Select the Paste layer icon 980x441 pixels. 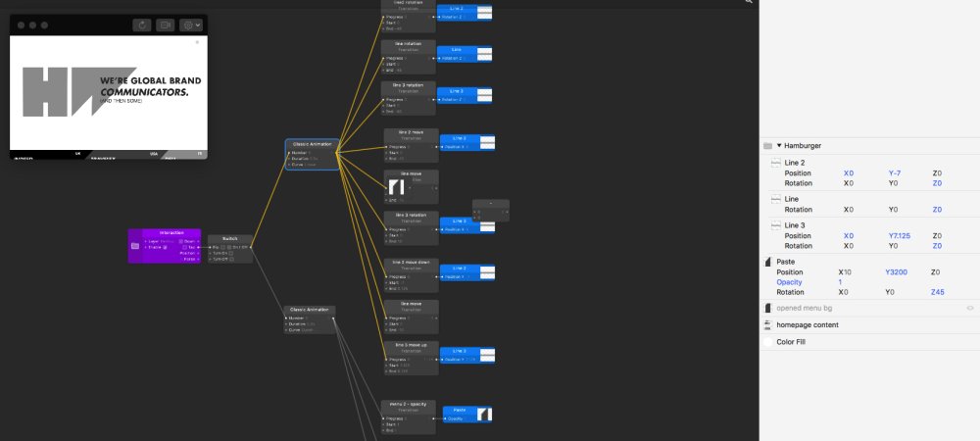[768, 262]
